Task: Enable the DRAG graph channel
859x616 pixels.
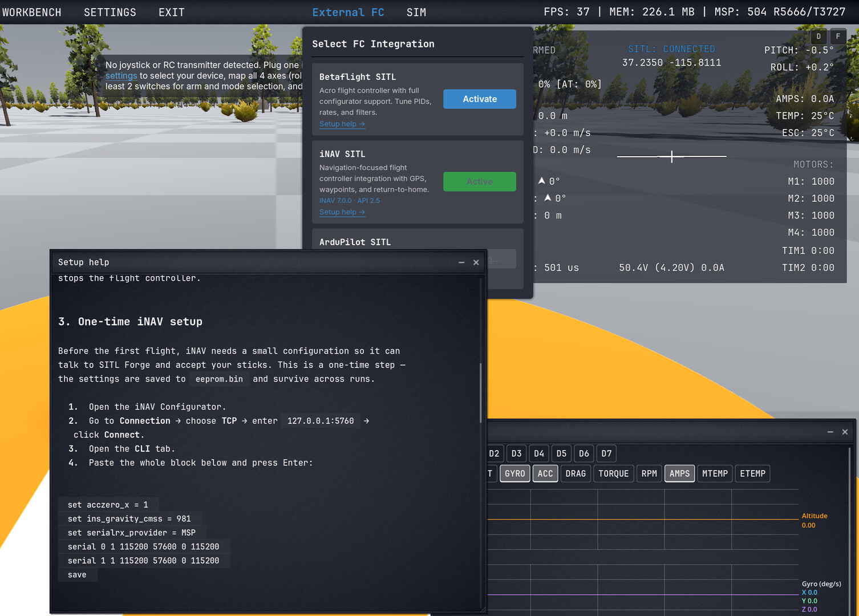Action: 576,473
